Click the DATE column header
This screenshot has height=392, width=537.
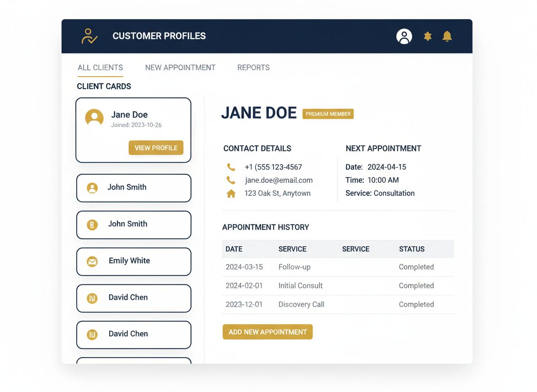[234, 249]
